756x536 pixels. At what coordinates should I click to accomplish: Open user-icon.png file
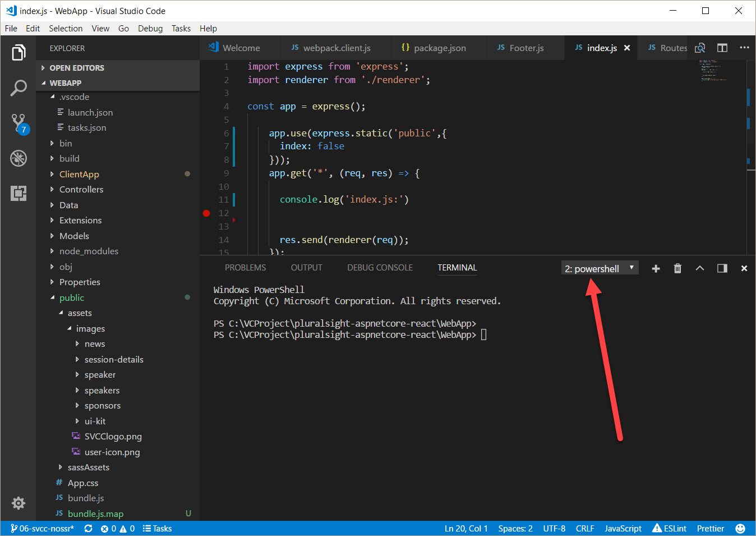coord(118,452)
